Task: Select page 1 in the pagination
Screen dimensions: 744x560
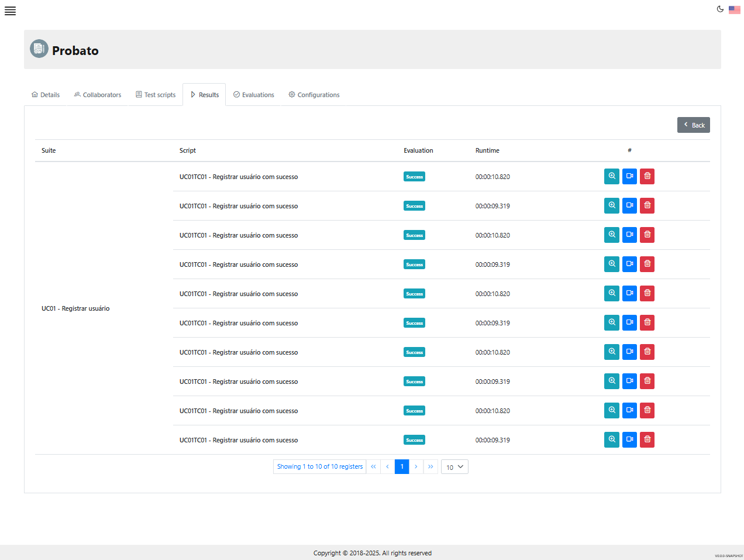Action: (402, 467)
